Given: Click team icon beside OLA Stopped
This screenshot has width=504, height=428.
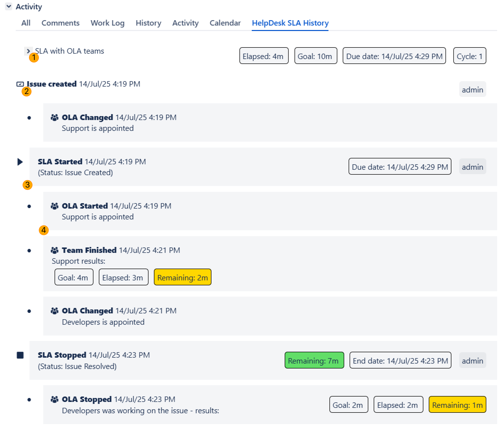Looking at the screenshot, I should [x=55, y=399].
